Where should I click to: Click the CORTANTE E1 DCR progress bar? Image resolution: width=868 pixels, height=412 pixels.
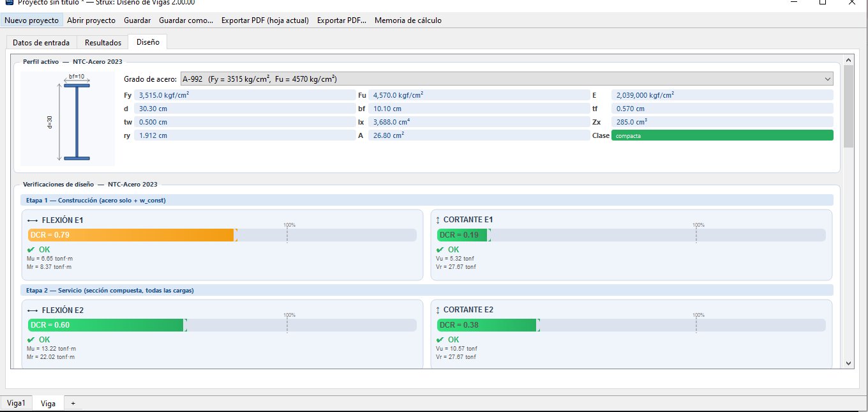click(x=463, y=235)
